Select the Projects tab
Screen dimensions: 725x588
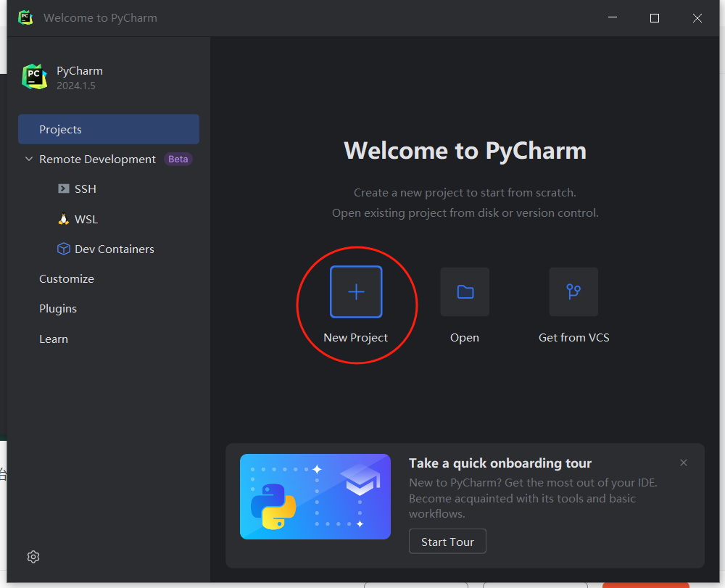pos(109,129)
